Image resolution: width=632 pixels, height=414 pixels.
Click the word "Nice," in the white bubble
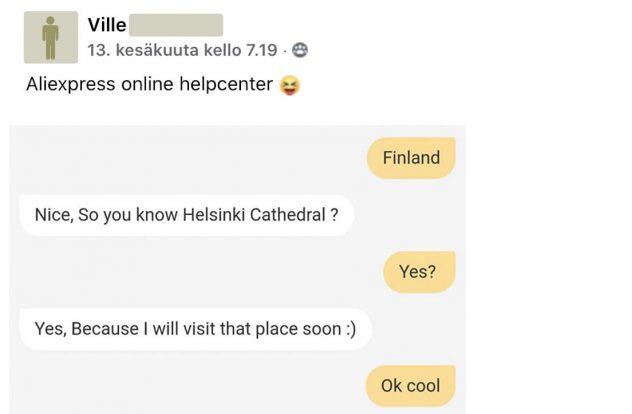(54, 215)
